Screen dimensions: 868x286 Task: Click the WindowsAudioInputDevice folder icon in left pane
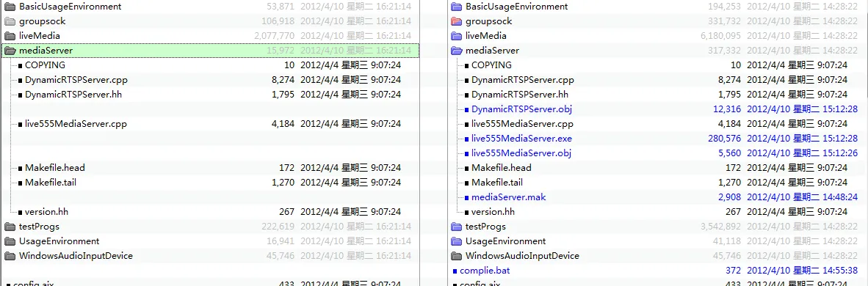pyautogui.click(x=10, y=256)
